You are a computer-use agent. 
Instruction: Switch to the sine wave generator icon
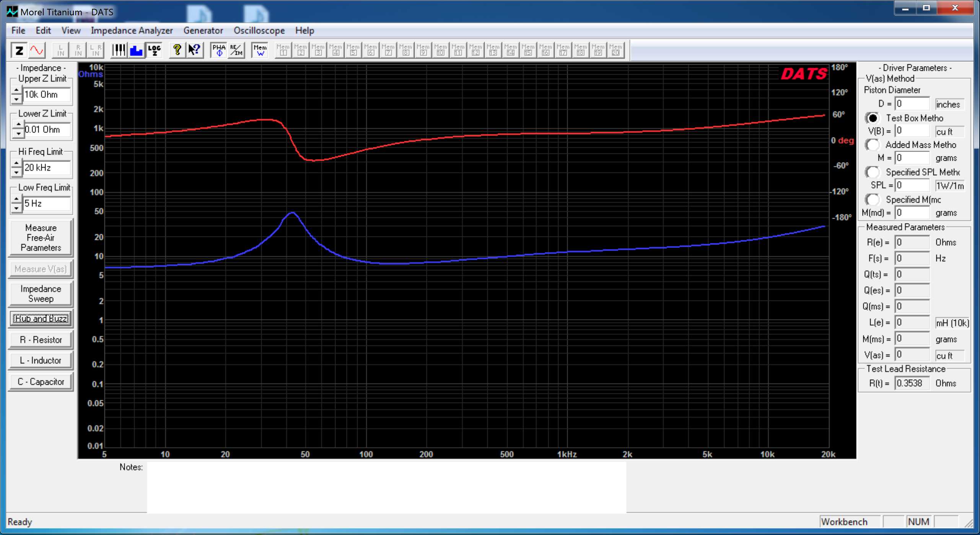pos(37,50)
